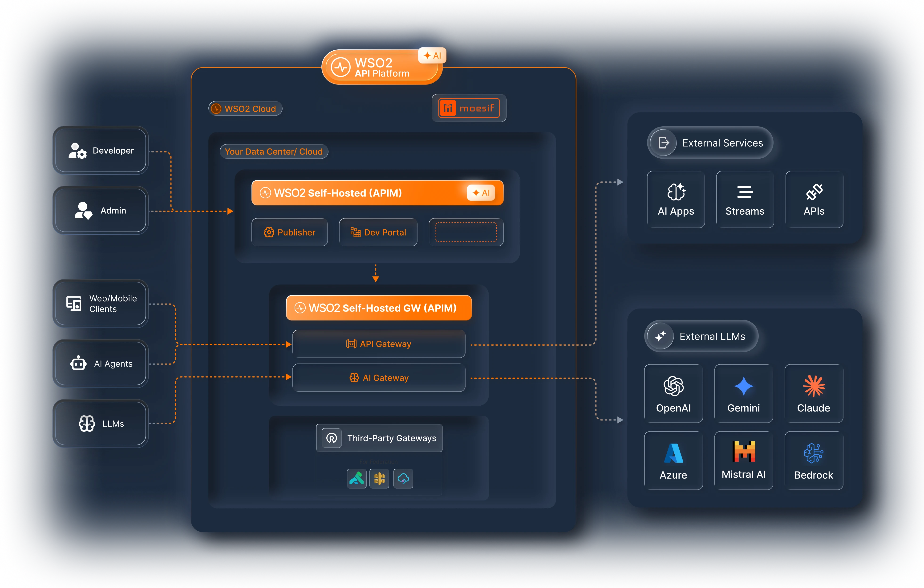The height and width of the screenshot is (588, 924).
Task: Click the External Services heading text
Action: (722, 143)
